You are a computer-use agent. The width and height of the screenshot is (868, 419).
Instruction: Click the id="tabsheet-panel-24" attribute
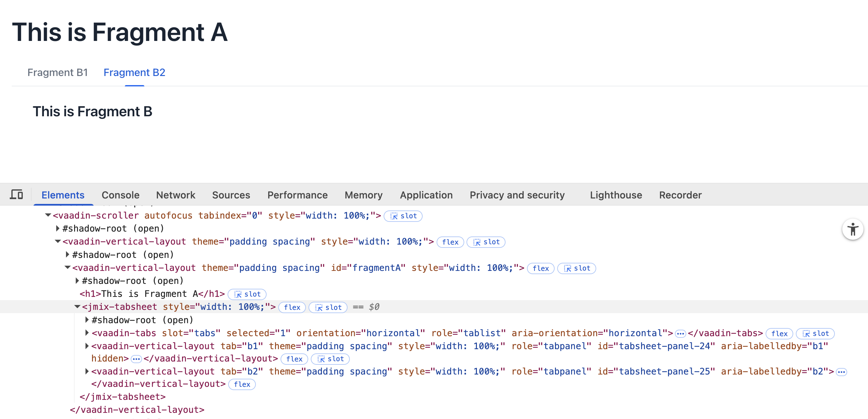tap(656, 346)
